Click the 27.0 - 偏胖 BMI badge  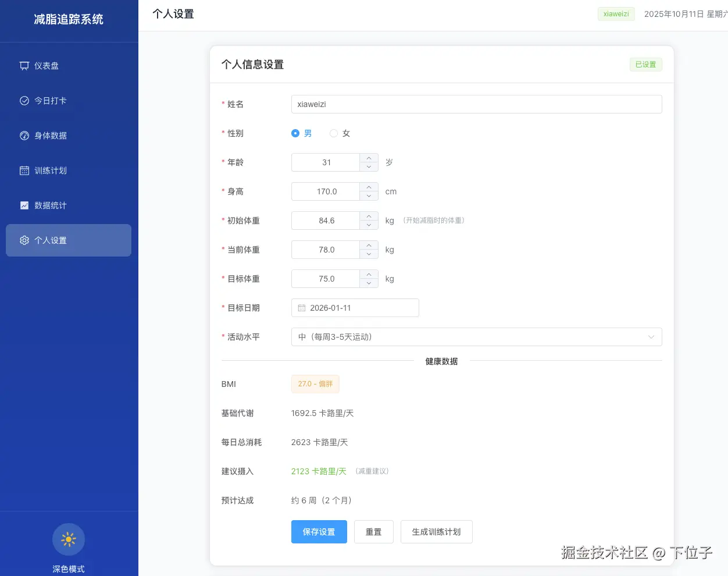[315, 384]
